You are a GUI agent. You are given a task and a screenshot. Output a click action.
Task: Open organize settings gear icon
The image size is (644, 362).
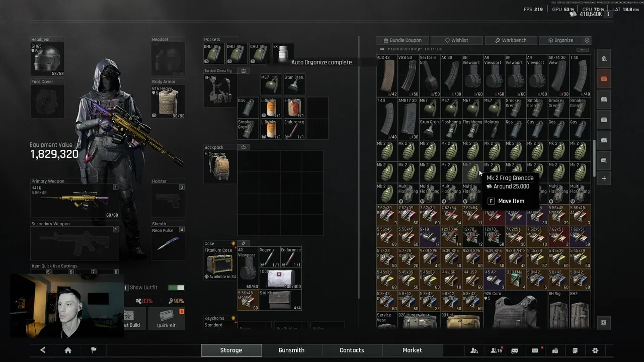click(x=587, y=40)
